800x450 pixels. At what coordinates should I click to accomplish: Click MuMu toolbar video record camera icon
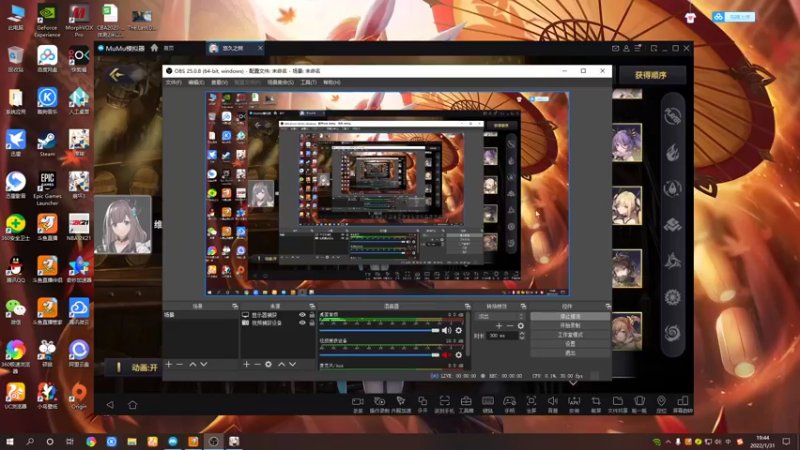coord(358,402)
